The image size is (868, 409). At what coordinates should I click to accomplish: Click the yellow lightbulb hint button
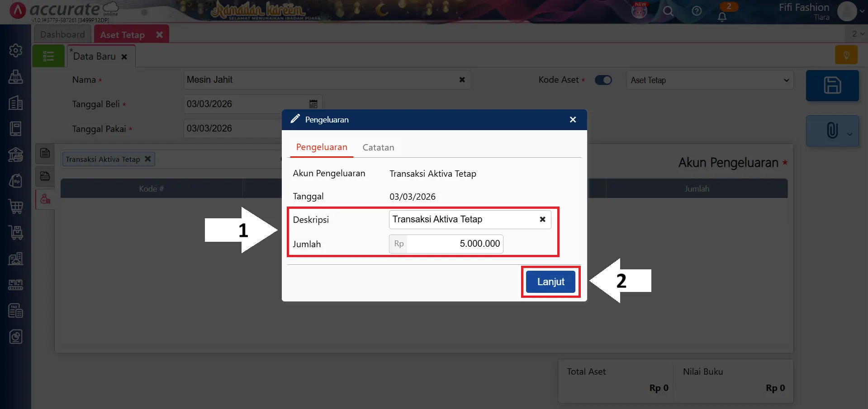846,55
